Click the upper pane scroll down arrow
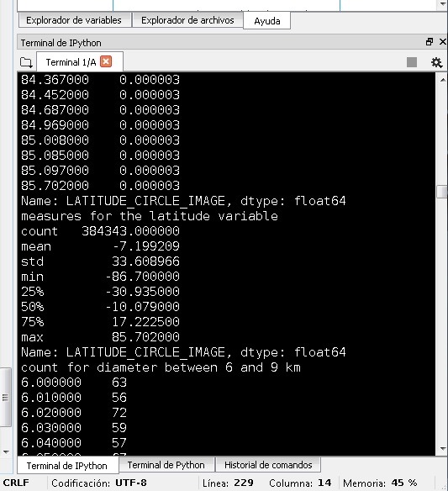The image size is (448, 491). pyautogui.click(x=443, y=4)
